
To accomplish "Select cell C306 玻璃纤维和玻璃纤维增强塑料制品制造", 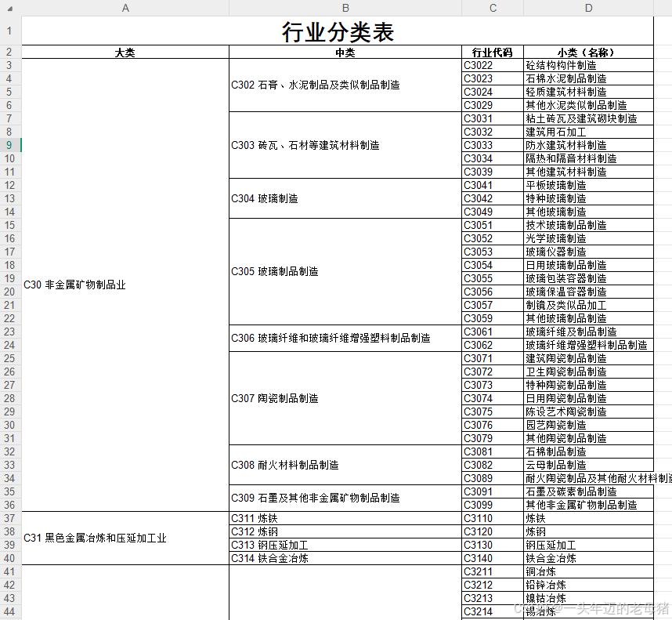I will point(345,338).
